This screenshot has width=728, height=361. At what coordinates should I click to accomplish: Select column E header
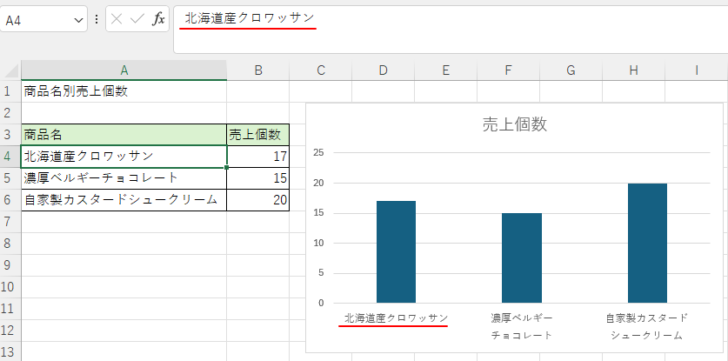pos(446,70)
